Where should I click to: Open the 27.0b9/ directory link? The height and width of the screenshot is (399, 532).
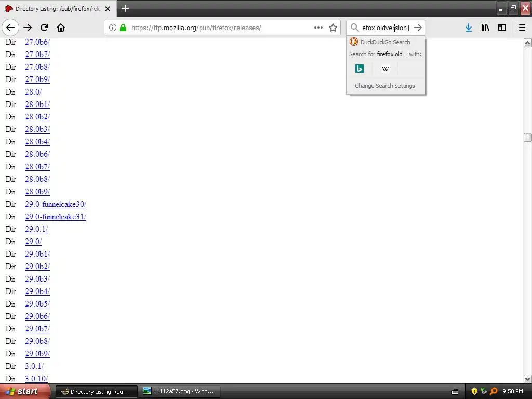37,79
